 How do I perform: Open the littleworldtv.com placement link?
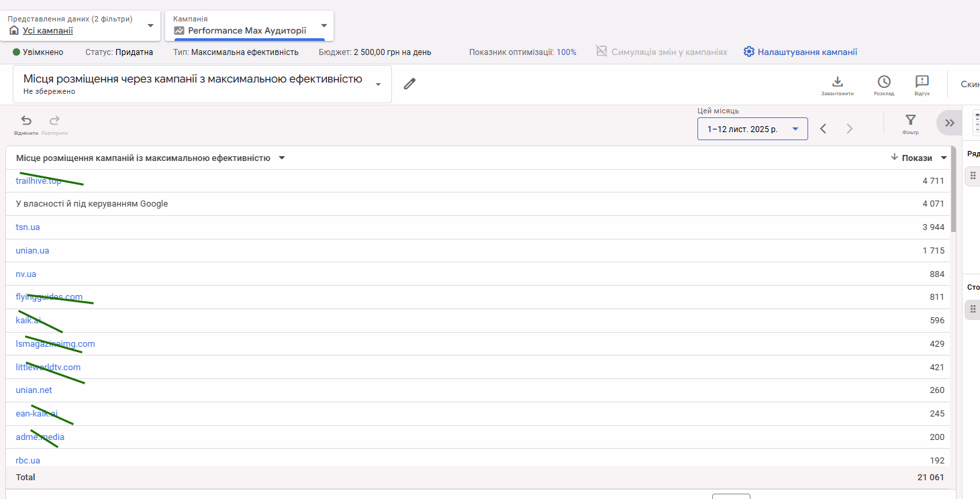click(48, 368)
